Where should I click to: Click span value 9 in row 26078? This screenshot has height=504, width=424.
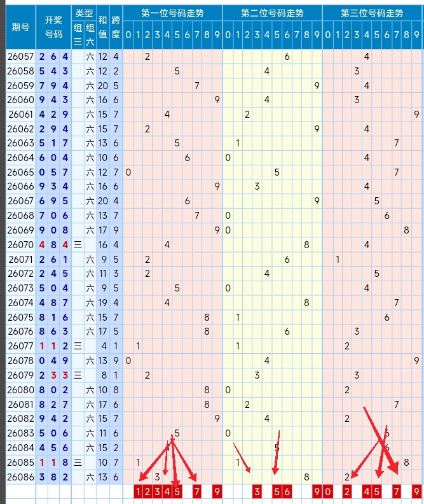coord(116,361)
